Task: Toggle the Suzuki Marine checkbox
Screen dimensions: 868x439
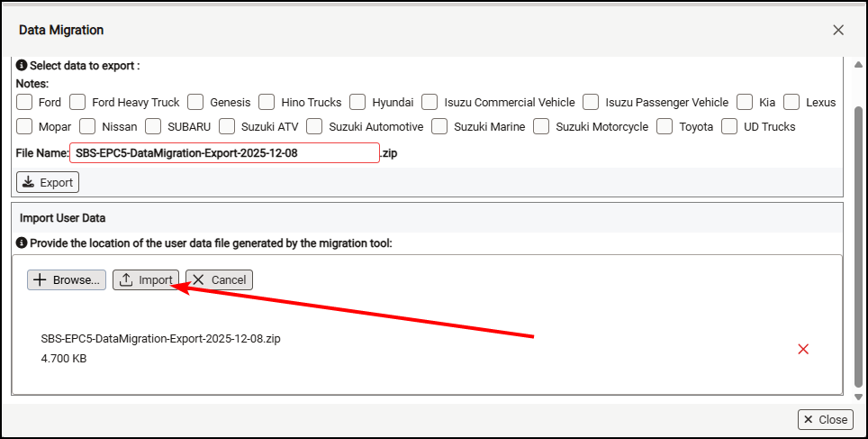Action: 439,127
